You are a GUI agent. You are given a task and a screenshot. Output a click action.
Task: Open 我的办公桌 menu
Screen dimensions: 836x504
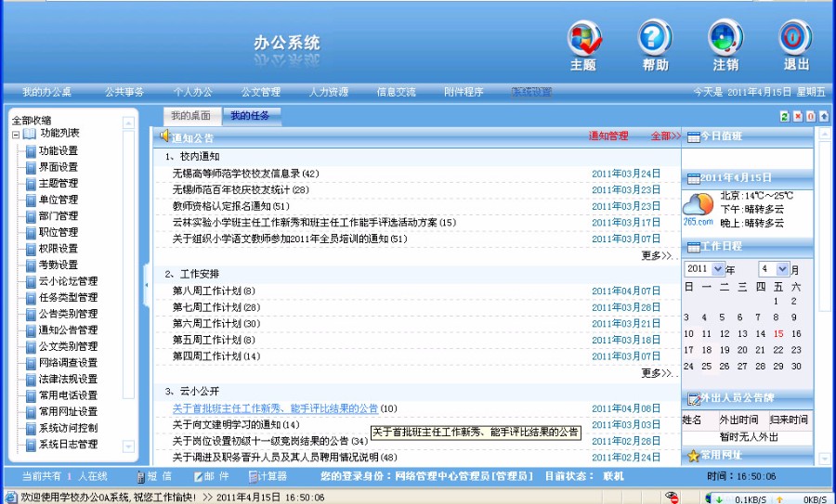[47, 92]
